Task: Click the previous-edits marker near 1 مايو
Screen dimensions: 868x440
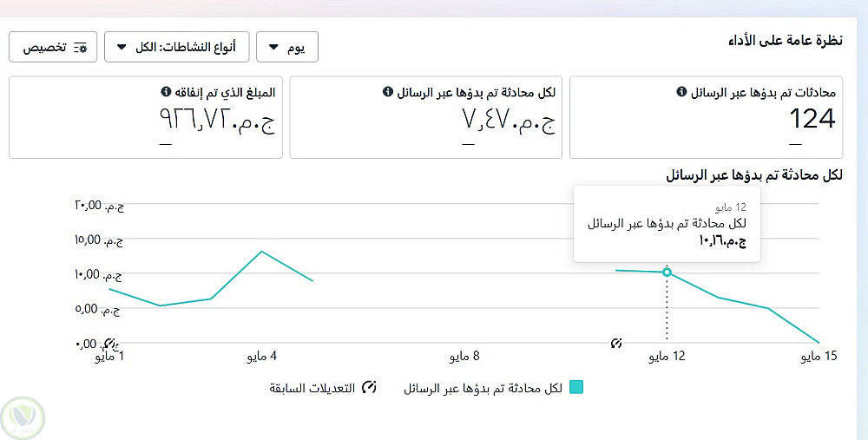Action: (x=110, y=343)
